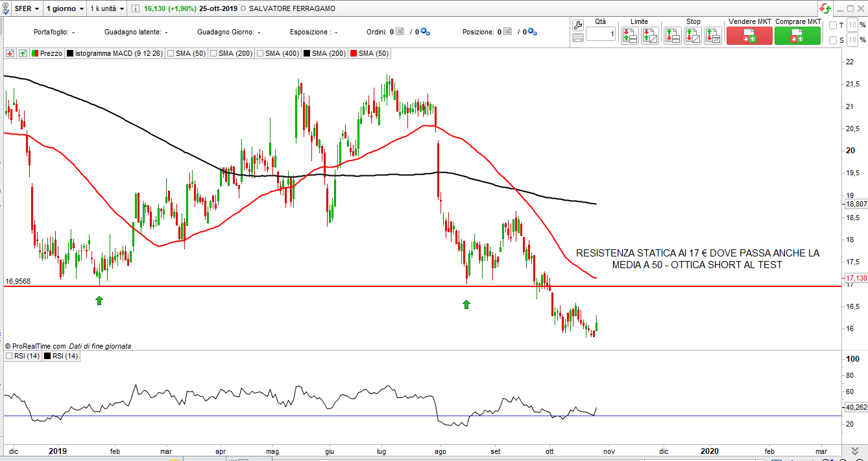Select the Prezzo indicator label
Screen dimensions: 868x461
pyautogui.click(x=51, y=53)
